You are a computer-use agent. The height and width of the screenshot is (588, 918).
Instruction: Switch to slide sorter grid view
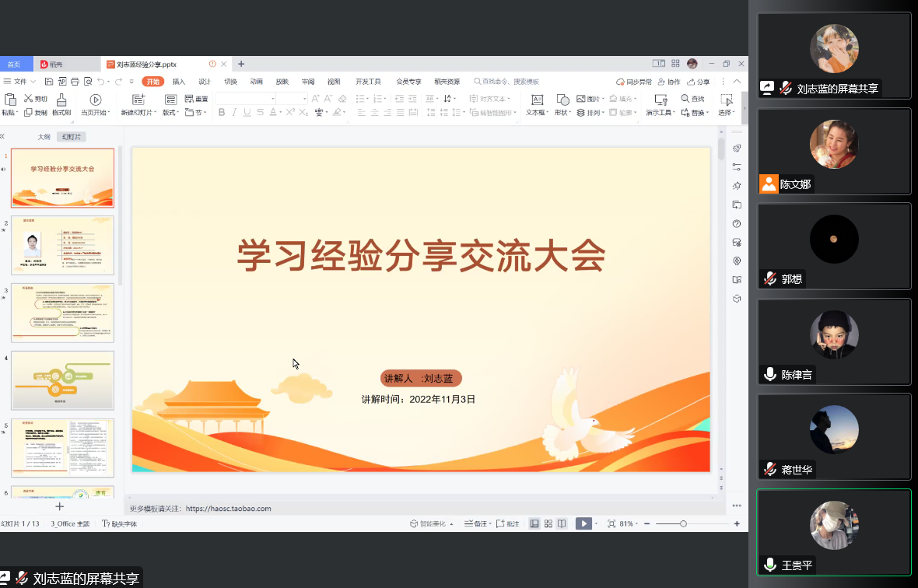tap(548, 523)
